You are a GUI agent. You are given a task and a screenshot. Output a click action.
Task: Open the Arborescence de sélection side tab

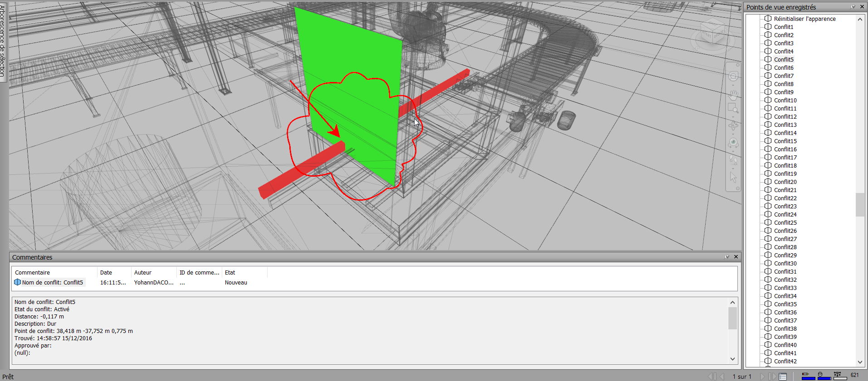tap(3, 41)
